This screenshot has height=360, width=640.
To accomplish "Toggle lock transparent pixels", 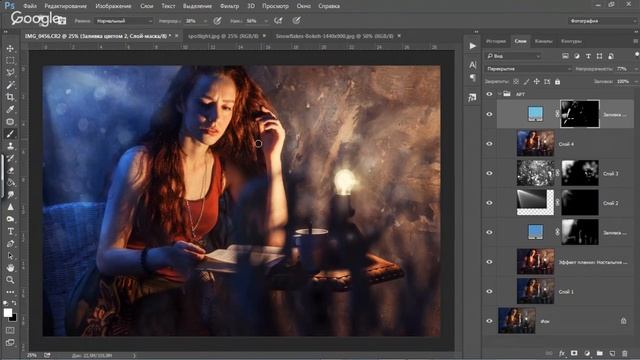I will coord(516,82).
